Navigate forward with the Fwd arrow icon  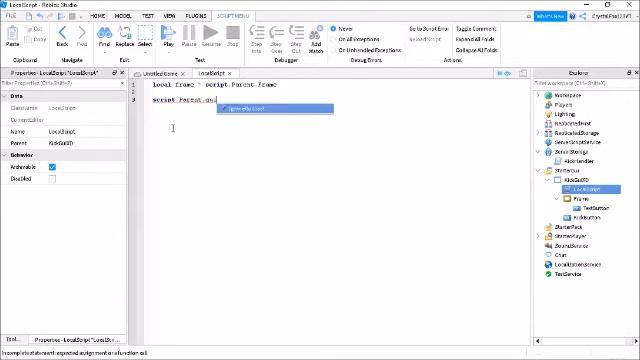[x=82, y=33]
